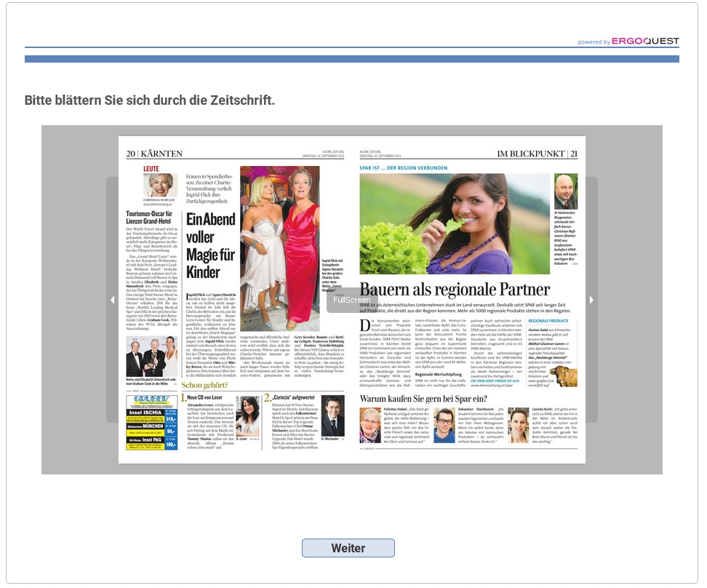Click the 'Schon gehört?' section heading

(x=206, y=385)
